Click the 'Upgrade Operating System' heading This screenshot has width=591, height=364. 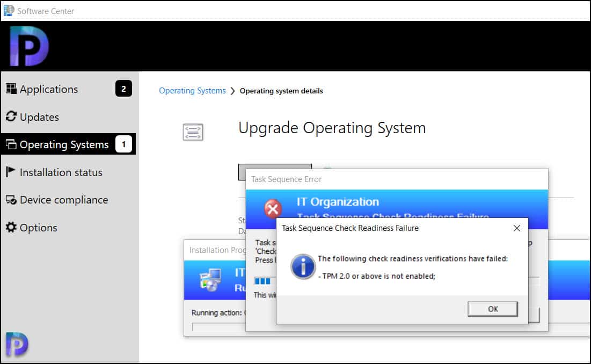pos(332,128)
